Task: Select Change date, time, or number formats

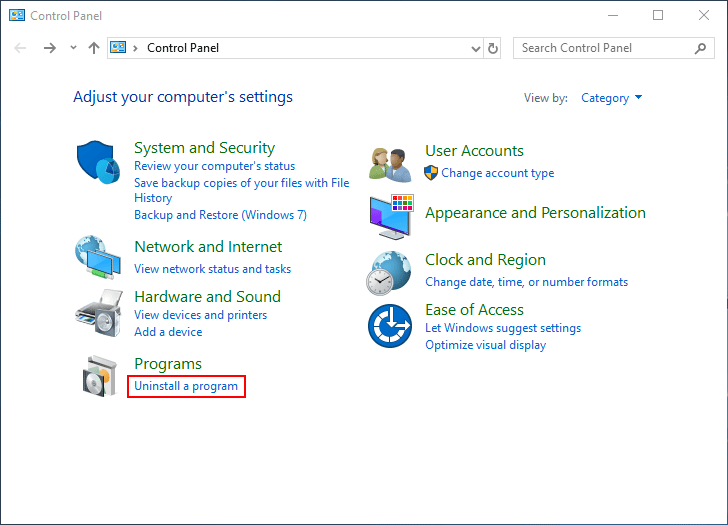Action: [526, 282]
